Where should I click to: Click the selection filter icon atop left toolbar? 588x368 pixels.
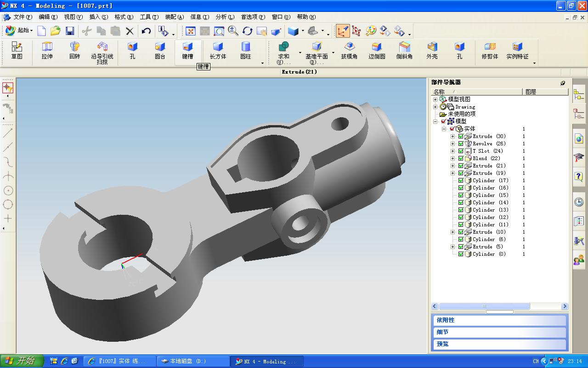coord(8,87)
